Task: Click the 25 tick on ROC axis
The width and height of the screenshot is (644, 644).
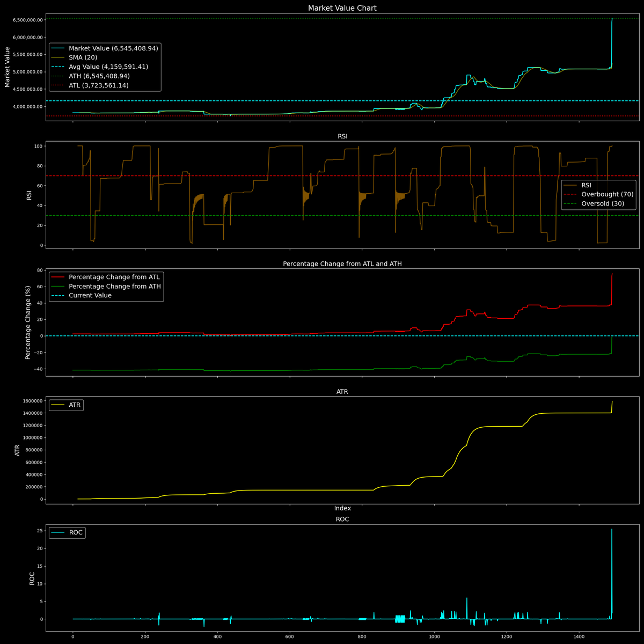Action: (x=40, y=531)
